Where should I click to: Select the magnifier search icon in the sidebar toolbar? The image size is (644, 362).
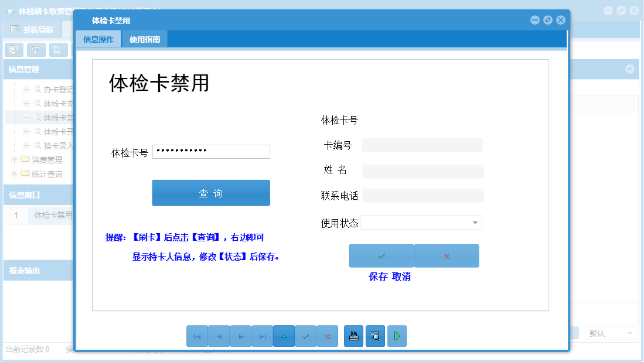[x=13, y=50]
